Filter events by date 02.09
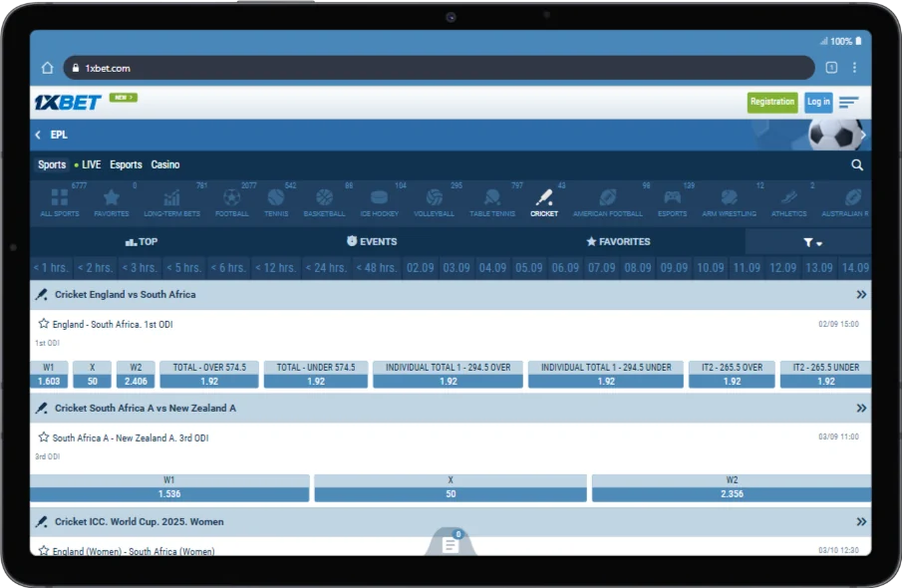Image resolution: width=902 pixels, height=588 pixels. 420,267
